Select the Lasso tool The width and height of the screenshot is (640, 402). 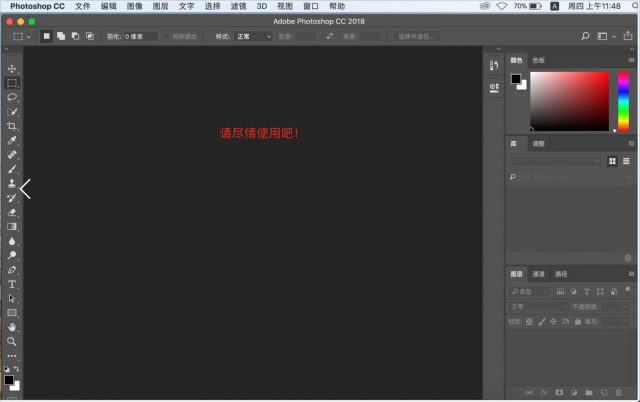tap(12, 97)
